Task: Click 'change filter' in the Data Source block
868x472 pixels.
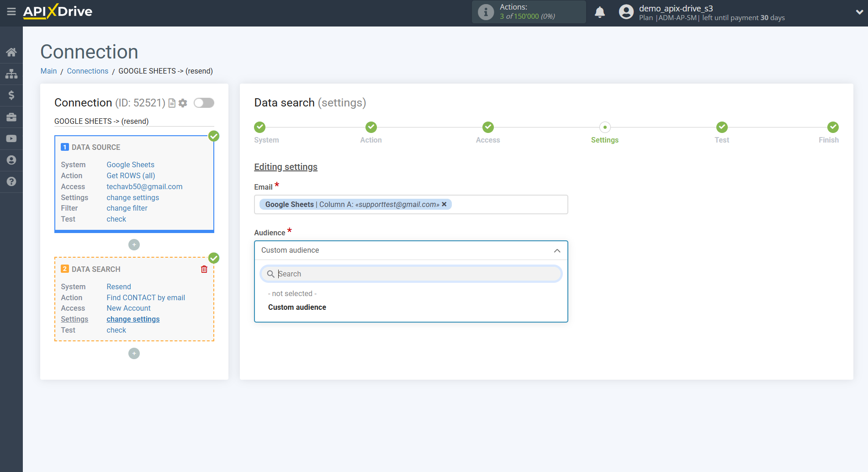Action: (127, 208)
